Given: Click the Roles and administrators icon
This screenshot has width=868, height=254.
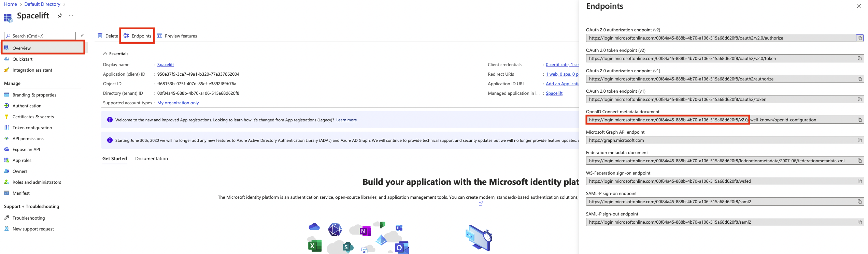Looking at the screenshot, I should coord(6,182).
